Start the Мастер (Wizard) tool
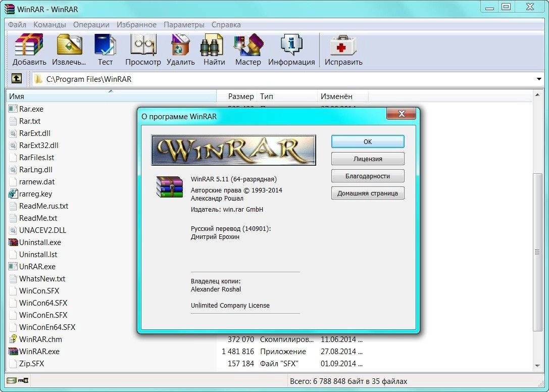 [248, 50]
